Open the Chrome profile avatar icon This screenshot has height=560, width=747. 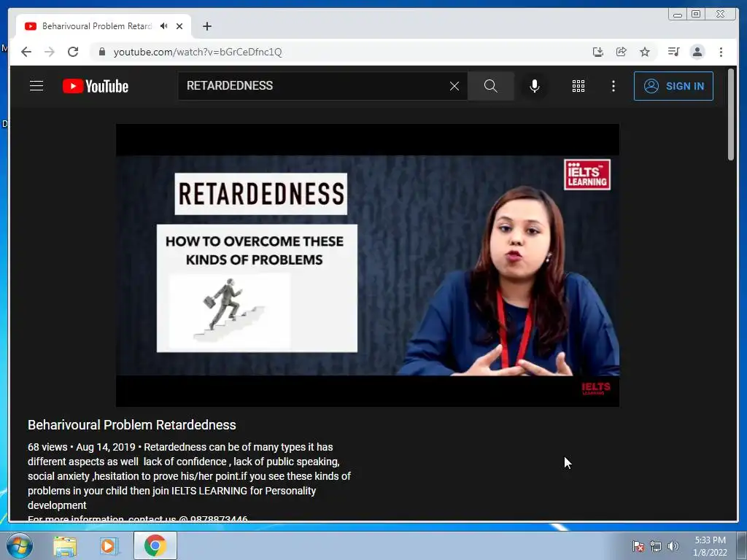[x=697, y=52]
